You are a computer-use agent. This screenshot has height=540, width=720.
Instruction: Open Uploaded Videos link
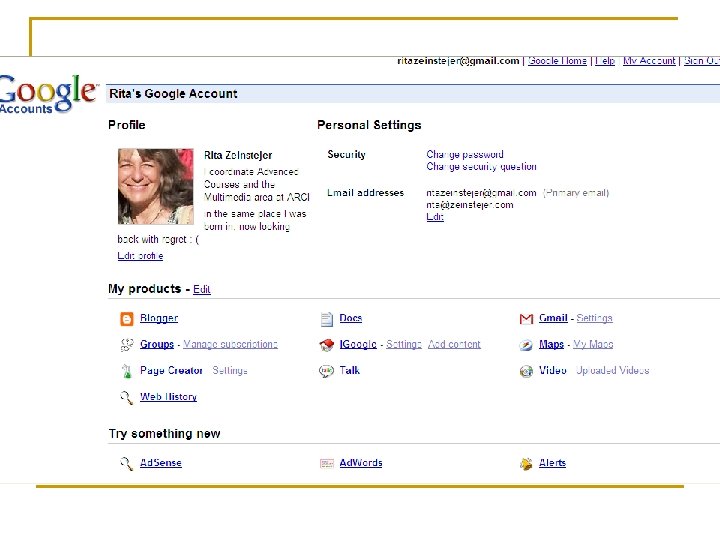pos(613,370)
